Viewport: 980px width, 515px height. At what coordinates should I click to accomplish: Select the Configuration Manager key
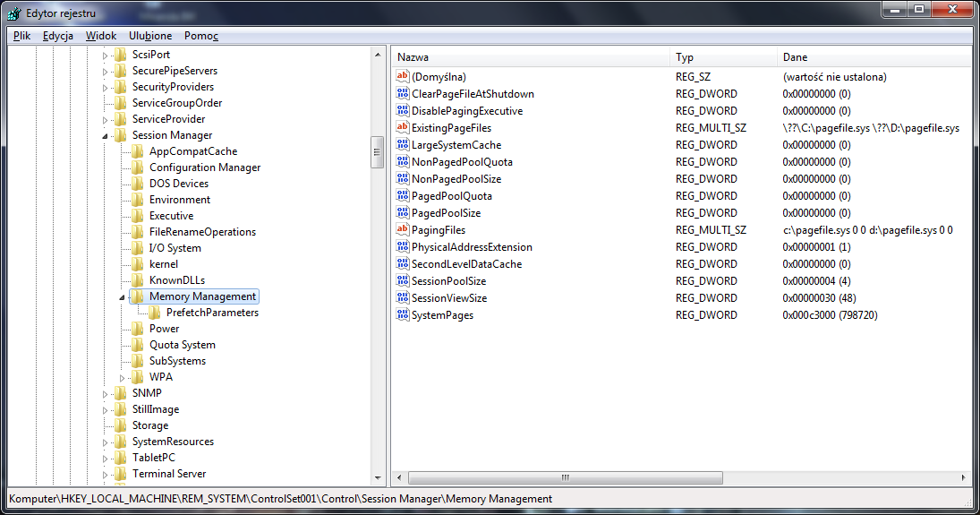click(205, 167)
